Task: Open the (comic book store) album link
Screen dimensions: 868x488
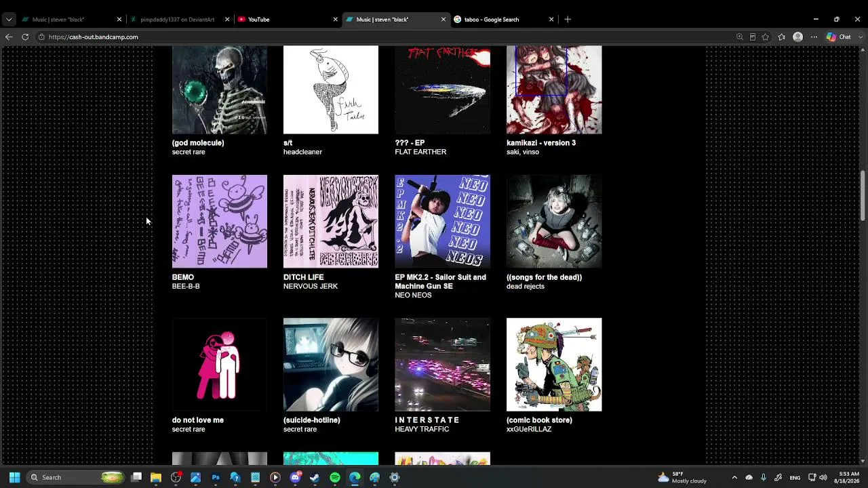Action: [539, 420]
